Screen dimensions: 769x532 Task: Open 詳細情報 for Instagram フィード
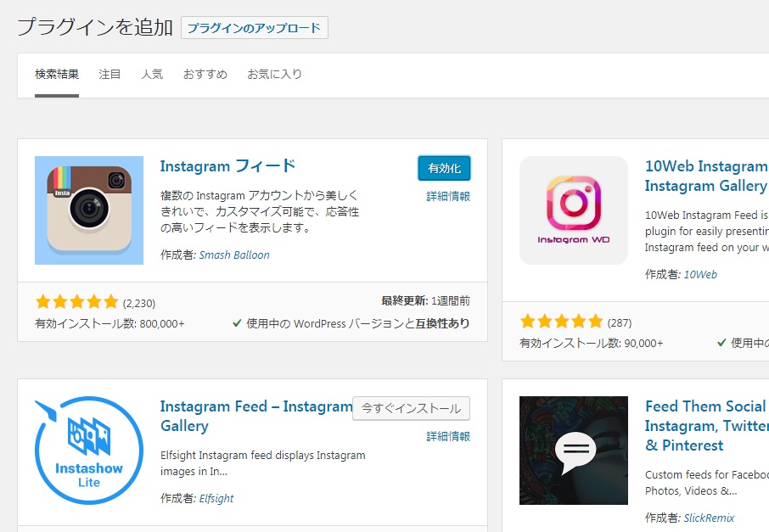[x=448, y=196]
